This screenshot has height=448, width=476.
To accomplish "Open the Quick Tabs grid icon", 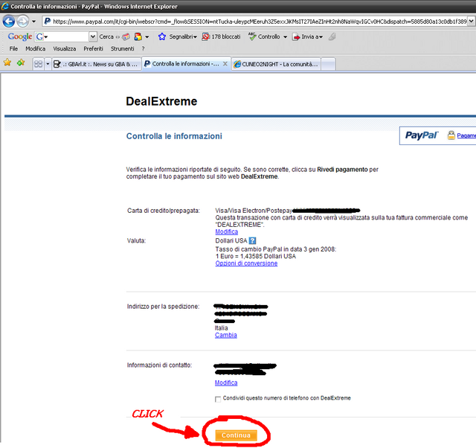I will click(38, 64).
